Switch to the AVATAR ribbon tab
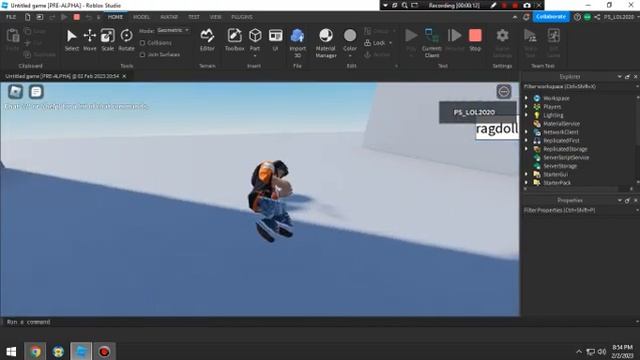Viewport: 640px width, 360px height. [x=169, y=17]
